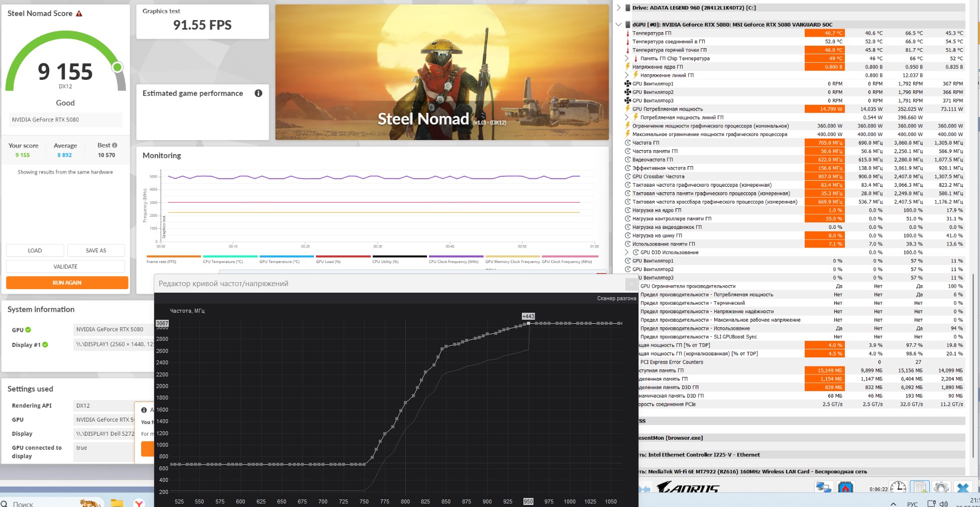Click the GPU power current value 14.799 W
Viewport: 980px width, 507px height.
pos(825,109)
